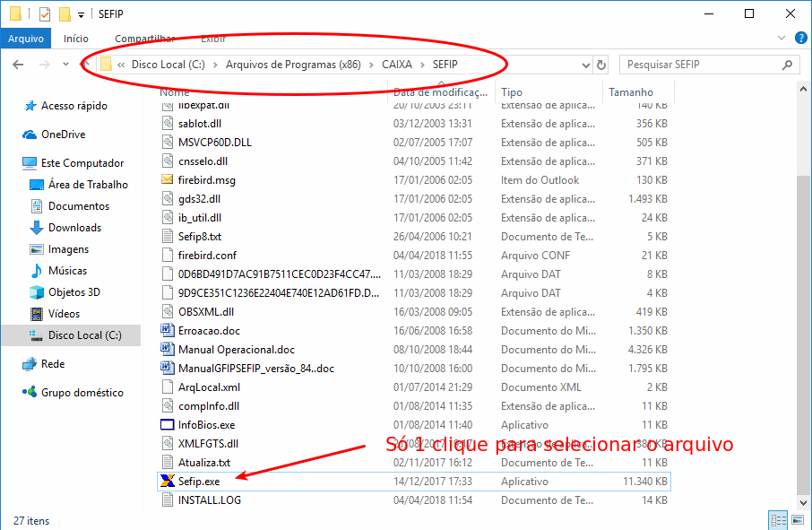Screen dimensions: 812x530
Task: Open Acesso rápido in navigation pane
Action: [x=74, y=106]
